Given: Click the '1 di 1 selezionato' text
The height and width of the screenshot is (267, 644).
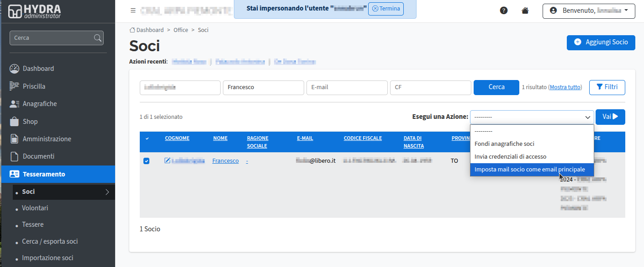Looking at the screenshot, I should [x=161, y=117].
